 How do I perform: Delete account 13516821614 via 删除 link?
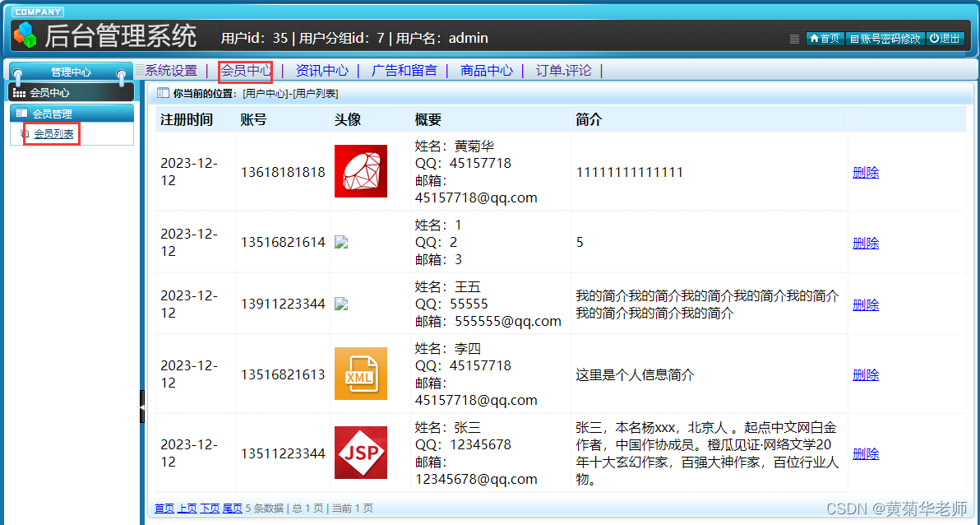[866, 243]
